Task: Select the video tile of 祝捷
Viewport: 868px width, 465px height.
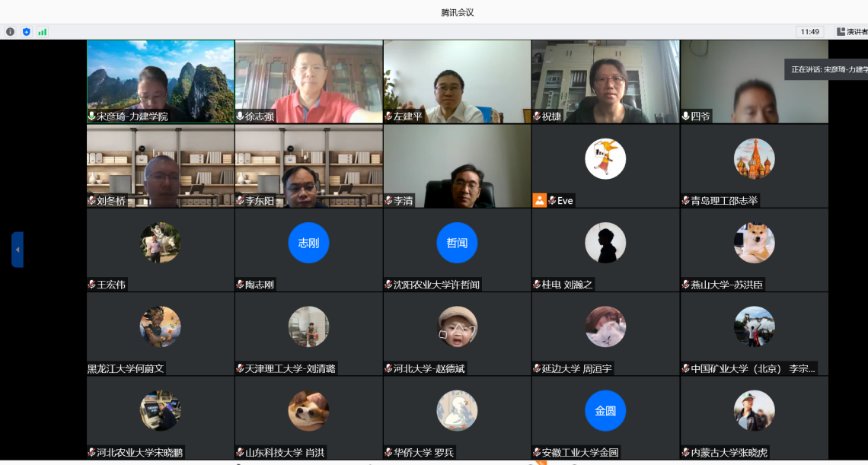Action: tap(605, 80)
